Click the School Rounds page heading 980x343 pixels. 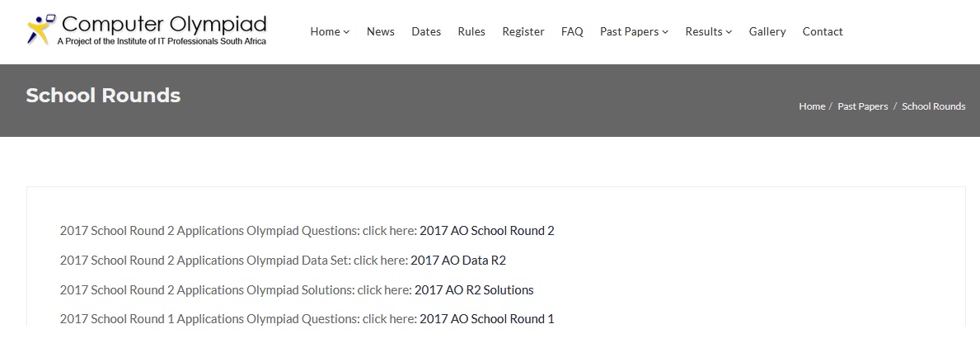coord(103,96)
